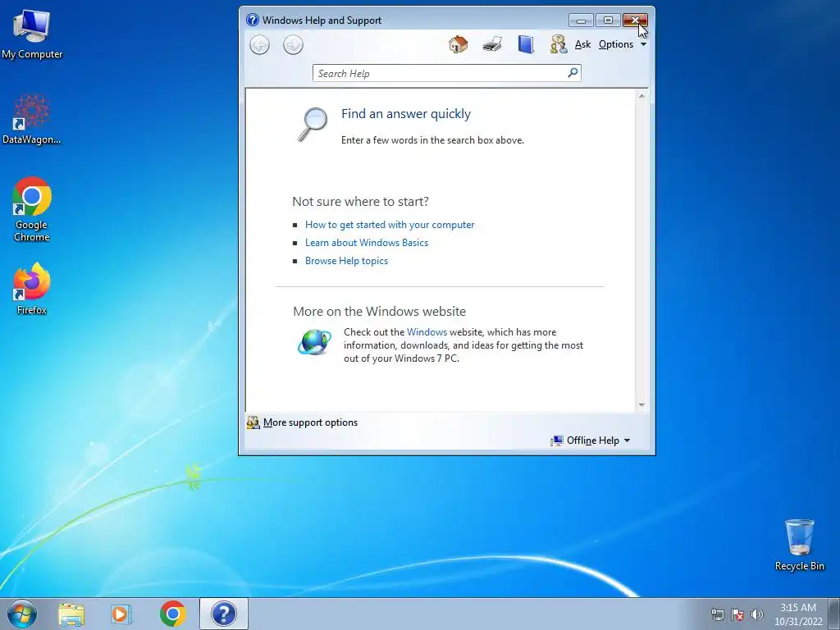Click Enter a few words instruction text
This screenshot has width=840, height=630.
[432, 140]
